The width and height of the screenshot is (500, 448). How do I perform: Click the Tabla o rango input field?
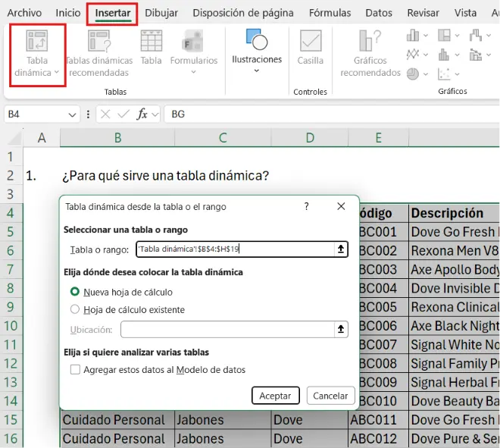tap(236, 249)
